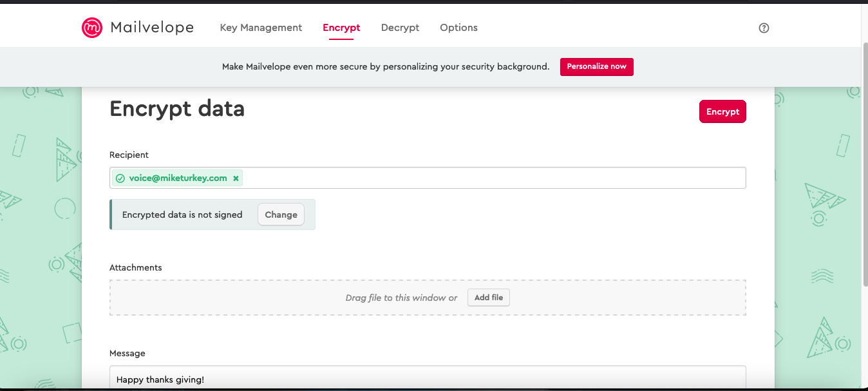Remove recipient voice@miketurkey.com with the x
This screenshot has width=868, height=391.
(236, 178)
